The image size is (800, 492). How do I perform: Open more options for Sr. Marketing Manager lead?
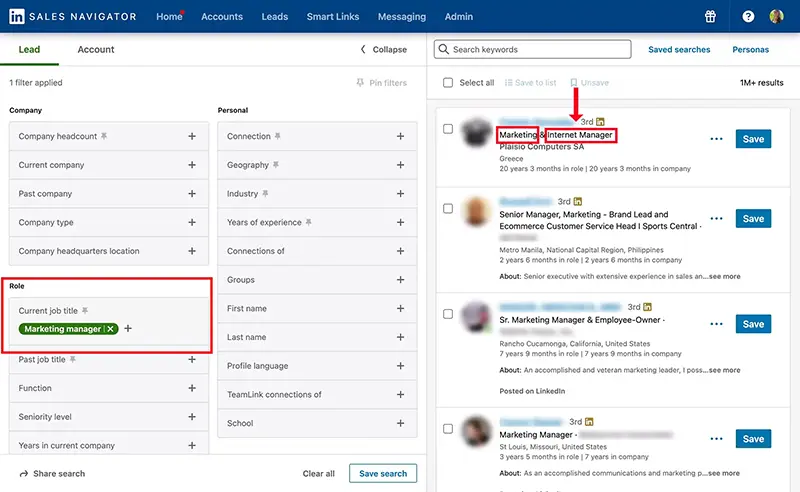(x=716, y=324)
